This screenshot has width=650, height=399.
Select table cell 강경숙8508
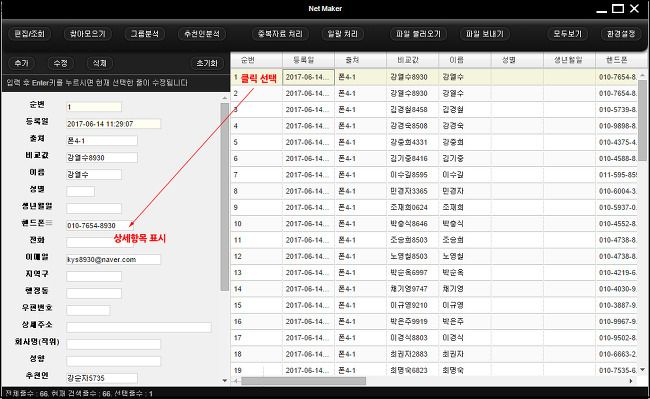click(x=412, y=126)
